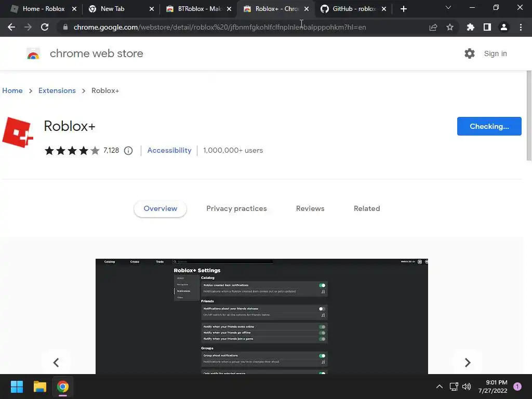532x399 pixels.
Task: Click the lock icon in address bar
Action: pyautogui.click(x=65, y=27)
